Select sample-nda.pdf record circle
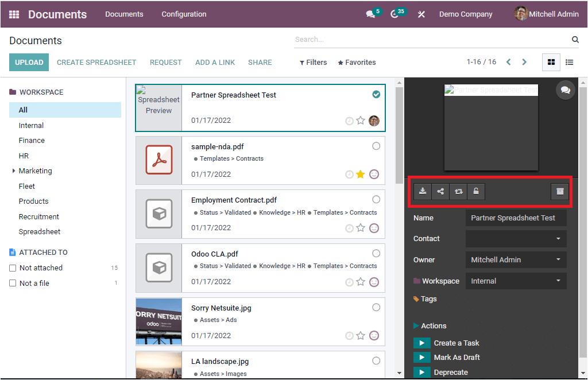 pos(376,146)
